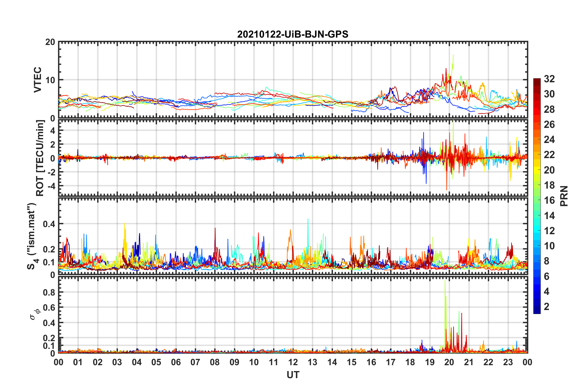
Task: Click the VTEC y-axis label
Action: tap(38, 80)
